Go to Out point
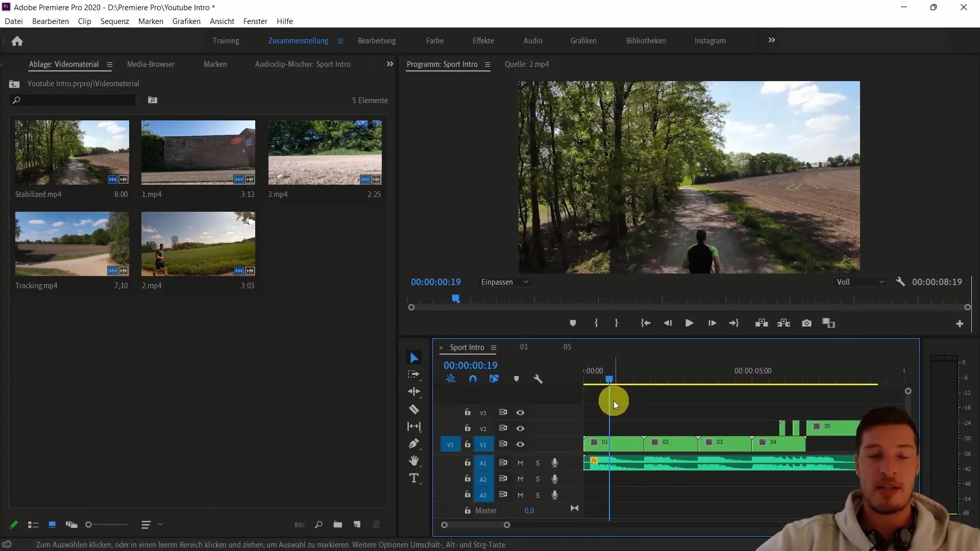This screenshot has height=551, width=980. click(734, 323)
